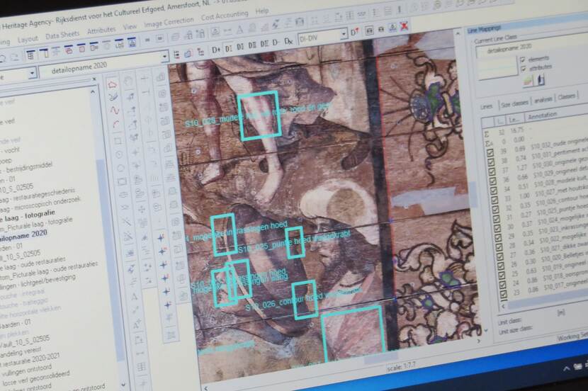Image resolution: width=588 pixels, height=391 pixels.
Task: Click the D- toolbar icon
Action: 276,42
